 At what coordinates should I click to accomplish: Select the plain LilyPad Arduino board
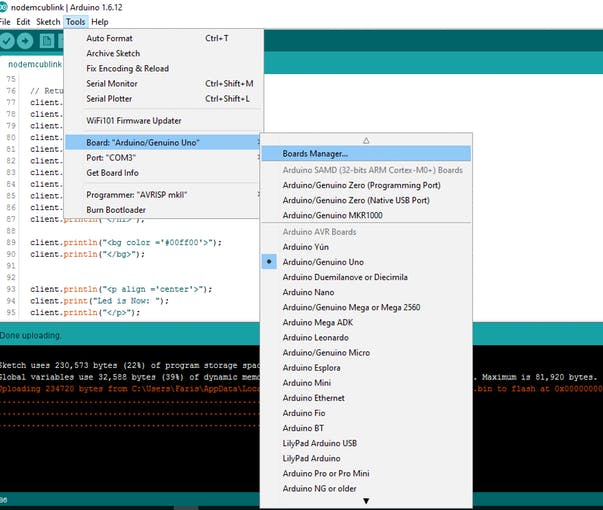pos(366,458)
